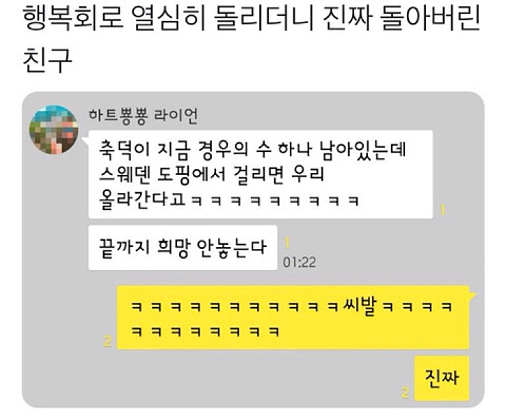
Task: Tap the yellow 진짜 message bubble
Action: click(x=442, y=378)
